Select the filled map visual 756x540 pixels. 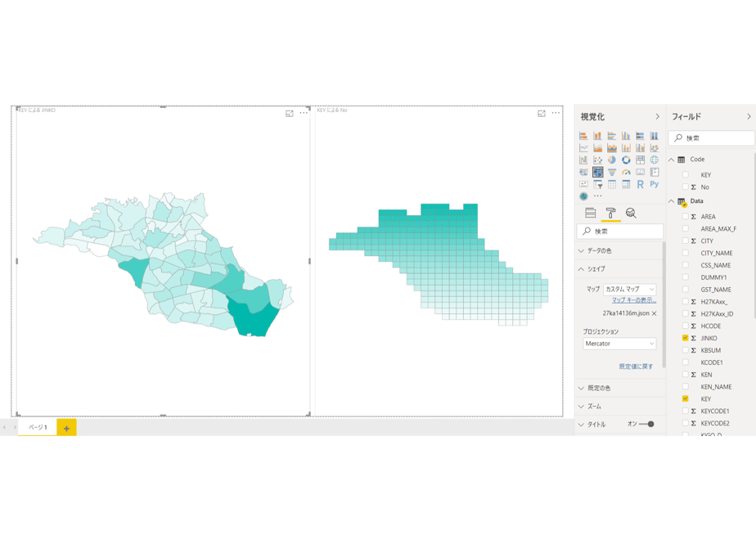point(583,172)
